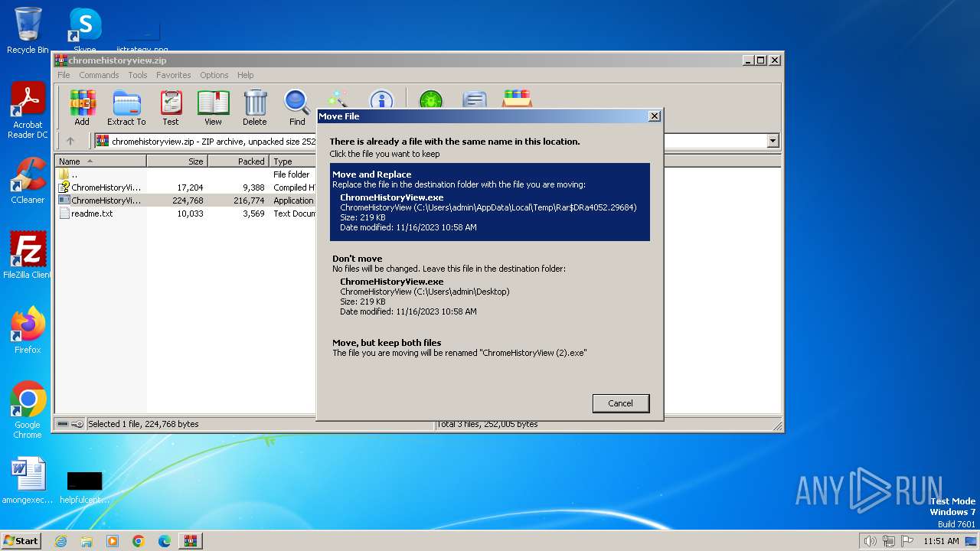Click 'Selected 1 file, 224,768 bytes' status text
The image size is (980, 551).
point(143,424)
